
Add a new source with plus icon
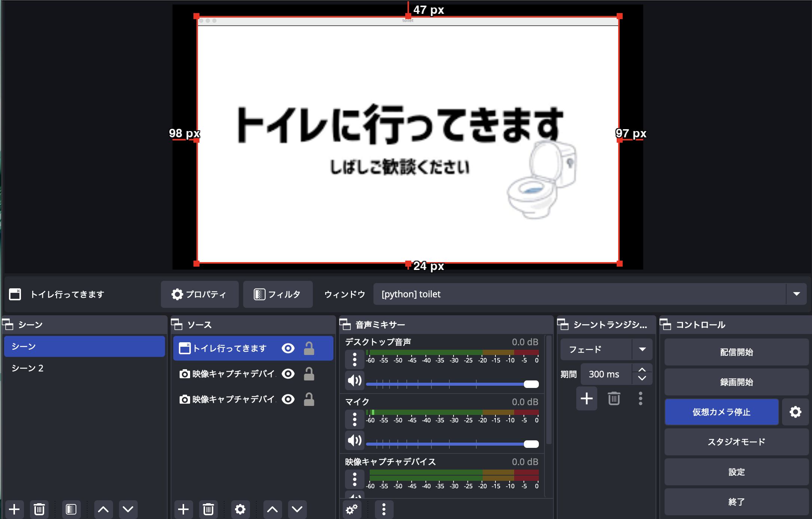tap(183, 509)
